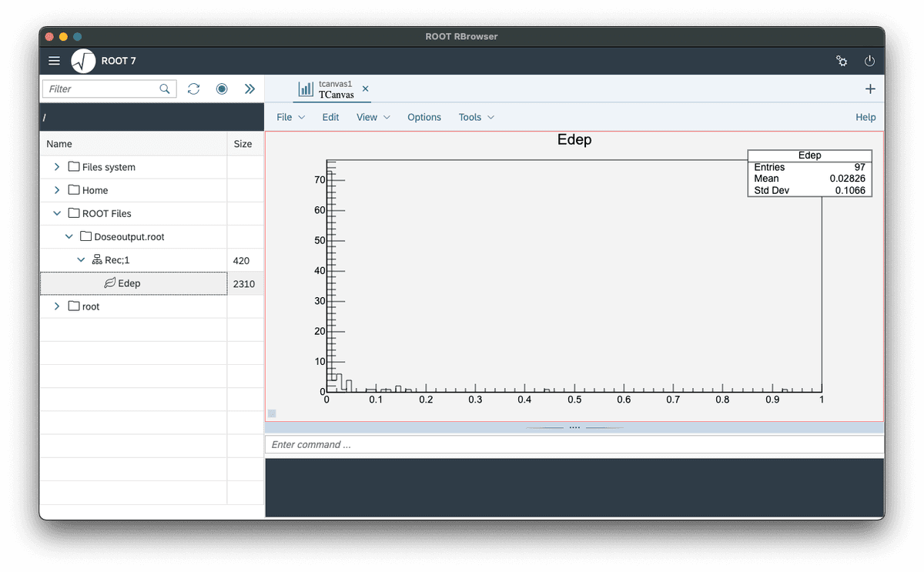924x572 pixels.
Task: Close the tcanvas1 tab
Action: (x=366, y=89)
